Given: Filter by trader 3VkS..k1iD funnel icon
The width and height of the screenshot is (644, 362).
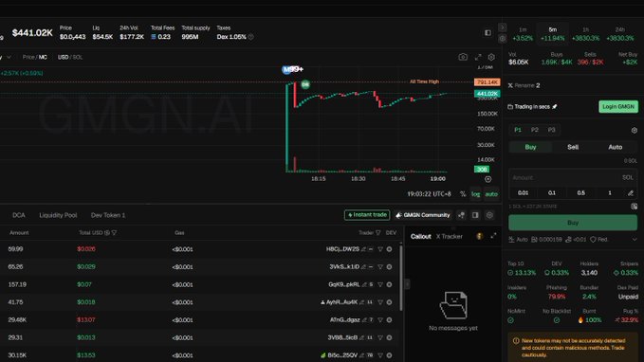Looking at the screenshot, I should coord(380,267).
